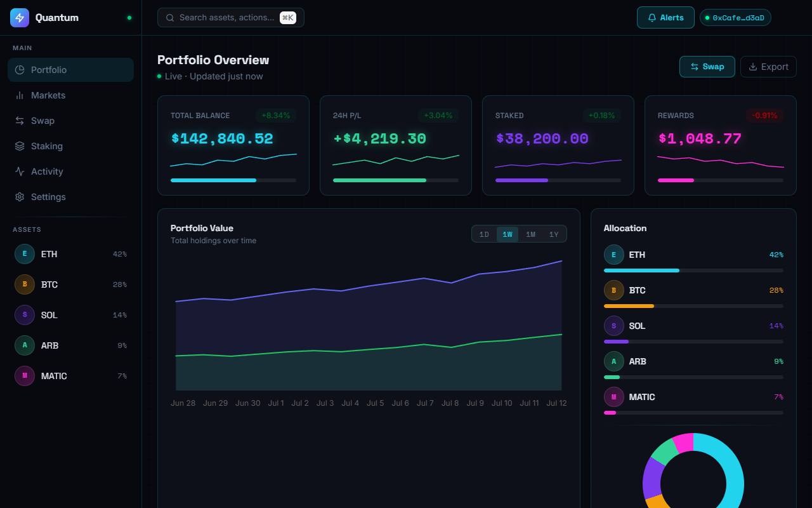The image size is (812, 508).
Task: Click the +$4,219.30 profit value
Action: tap(379, 138)
